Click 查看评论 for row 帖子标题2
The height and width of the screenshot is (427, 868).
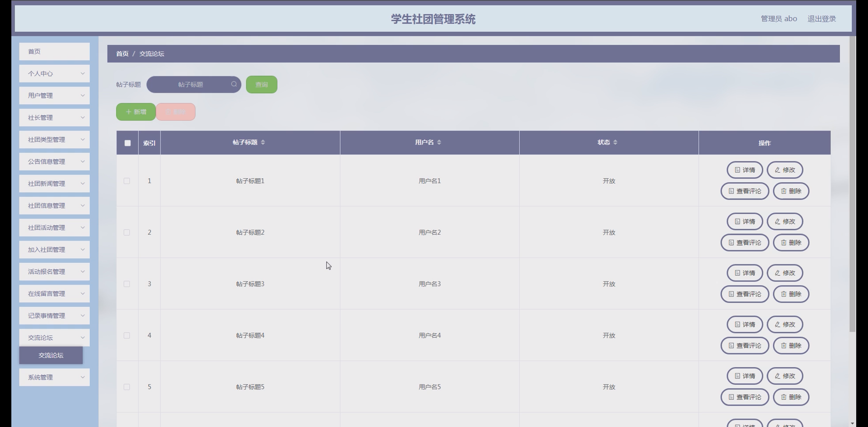(745, 243)
